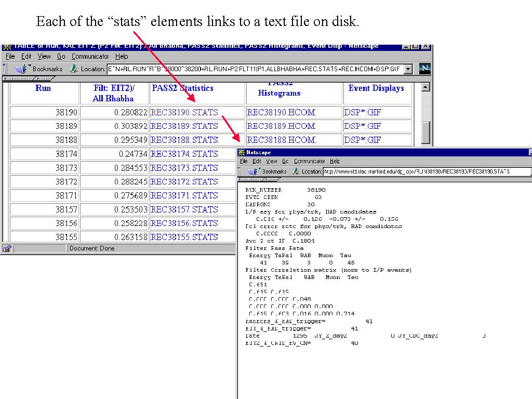Open the REC38190.STATS link
Image resolution: width=532 pixels, height=399 pixels.
(x=184, y=112)
